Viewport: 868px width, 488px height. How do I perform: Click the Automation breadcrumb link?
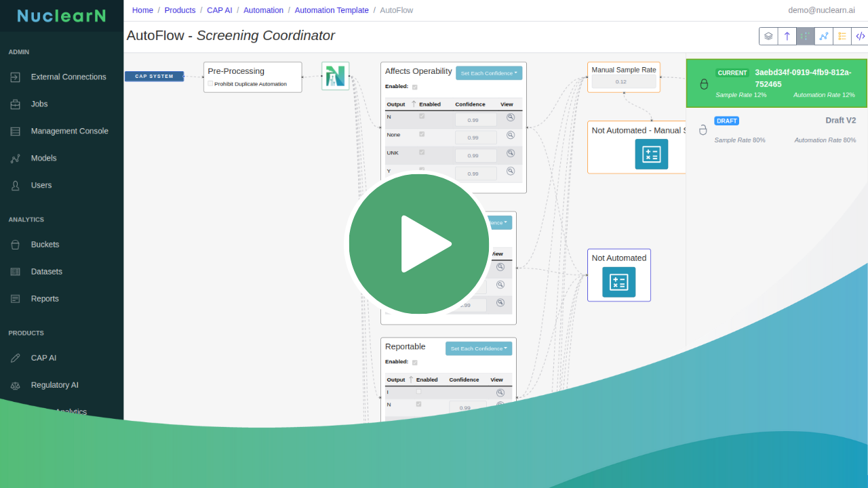pos(263,10)
